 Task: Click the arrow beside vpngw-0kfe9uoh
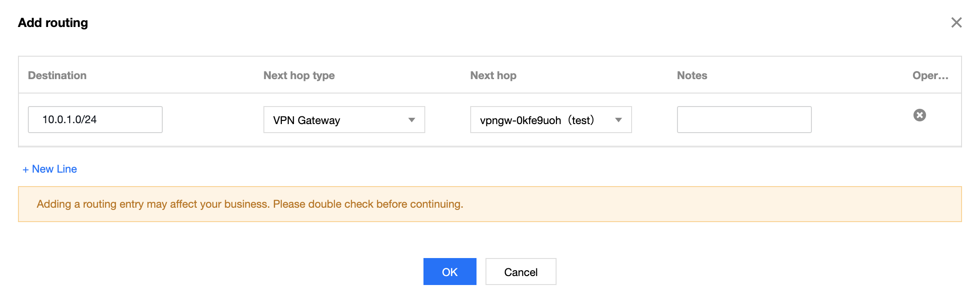618,120
